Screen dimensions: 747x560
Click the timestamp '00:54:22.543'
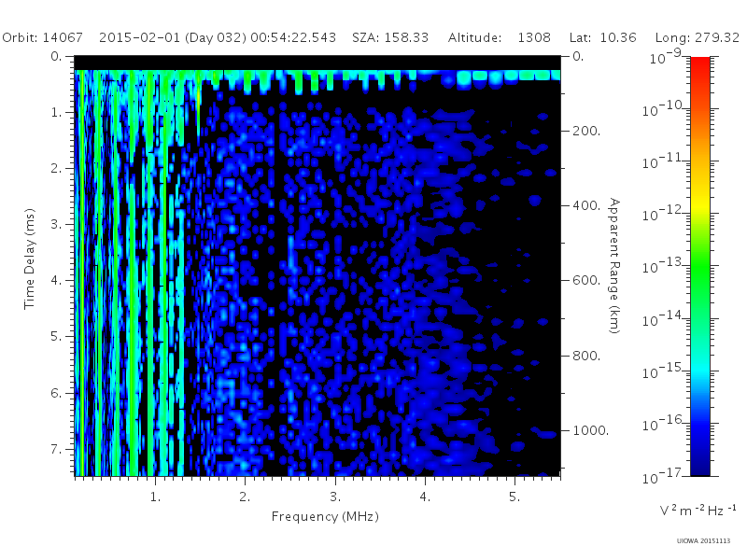click(x=293, y=37)
